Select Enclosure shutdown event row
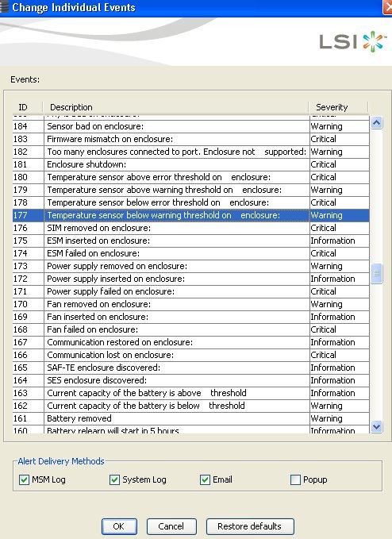The height and width of the screenshot is (539, 392). click(x=191, y=164)
